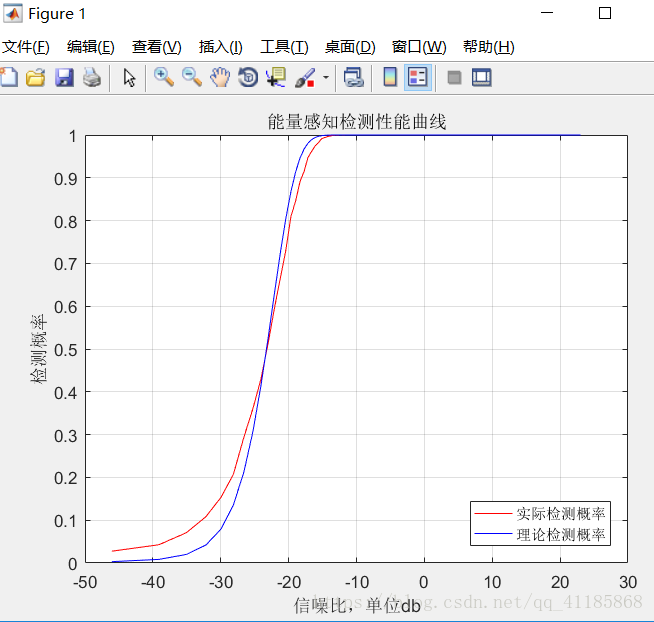Click the Hide Plot Tools icon
Image resolution: width=654 pixels, height=622 pixels.
tap(454, 78)
